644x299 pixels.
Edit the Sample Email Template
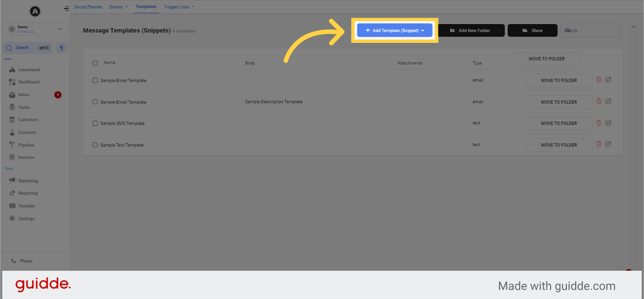[x=608, y=80]
